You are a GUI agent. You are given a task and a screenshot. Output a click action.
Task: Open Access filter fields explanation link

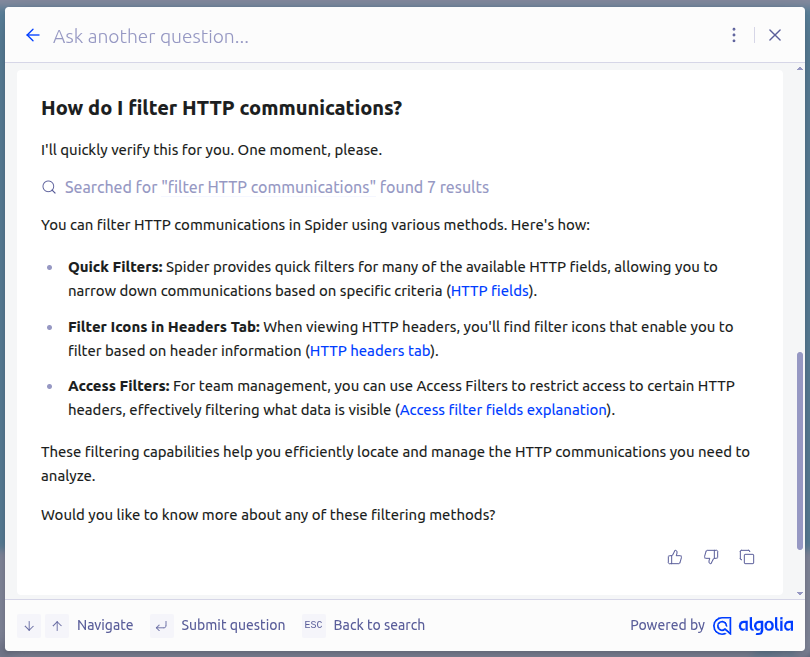point(503,410)
